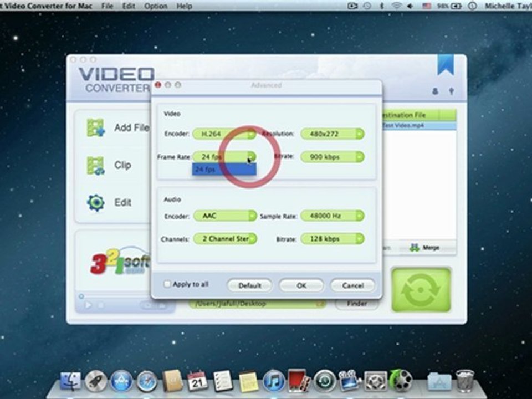This screenshot has width=532, height=399.
Task: Click the Default button
Action: [249, 285]
